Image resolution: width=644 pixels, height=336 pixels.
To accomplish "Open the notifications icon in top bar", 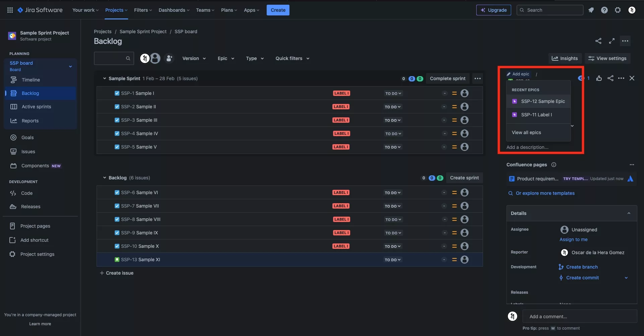I will pos(591,10).
